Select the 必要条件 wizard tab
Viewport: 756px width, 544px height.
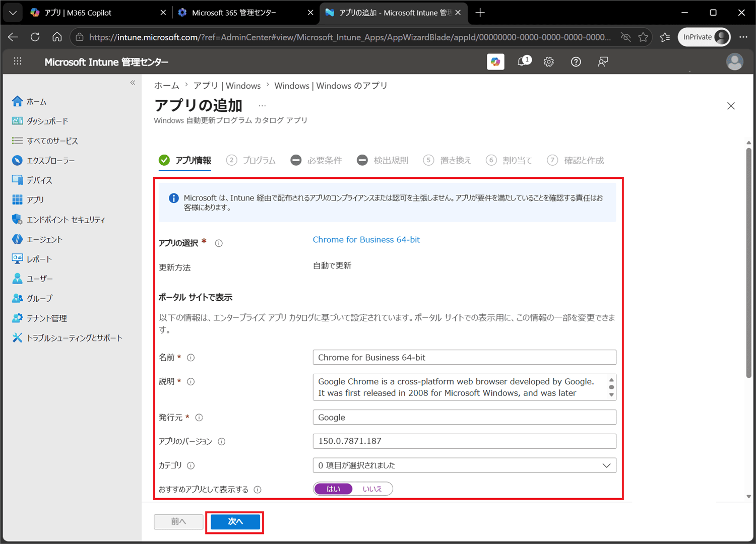pyautogui.click(x=316, y=160)
